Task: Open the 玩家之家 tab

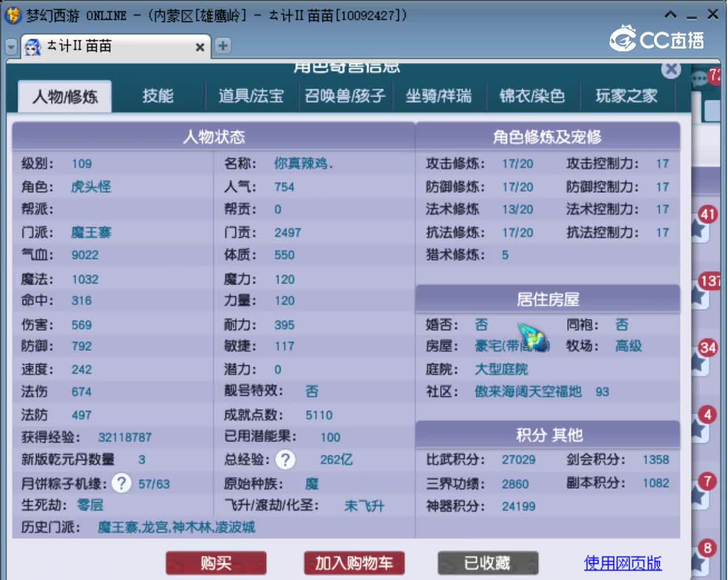Action: (626, 96)
